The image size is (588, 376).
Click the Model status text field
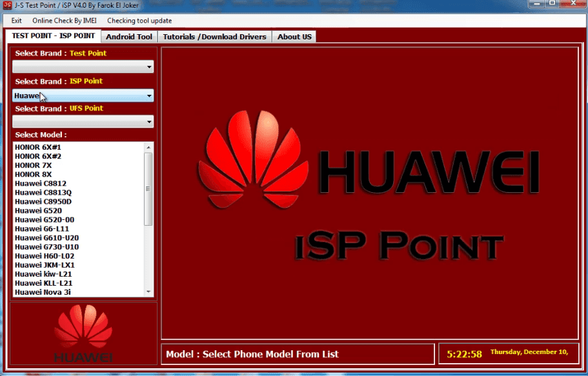click(x=298, y=354)
